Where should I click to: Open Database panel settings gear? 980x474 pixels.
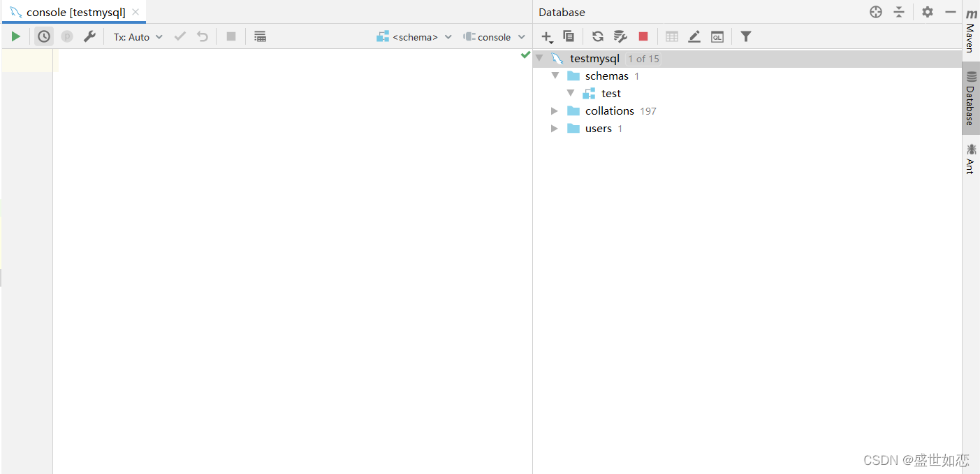coord(927,12)
